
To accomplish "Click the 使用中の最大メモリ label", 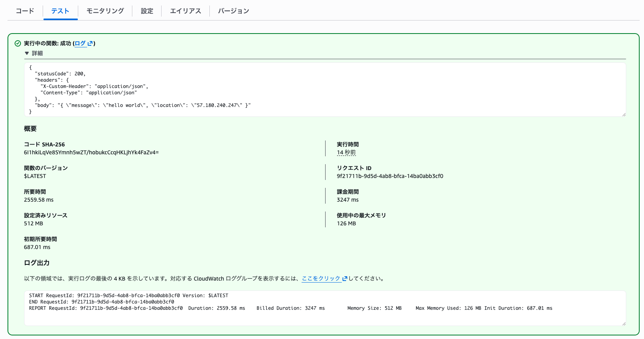I will click(x=361, y=215).
